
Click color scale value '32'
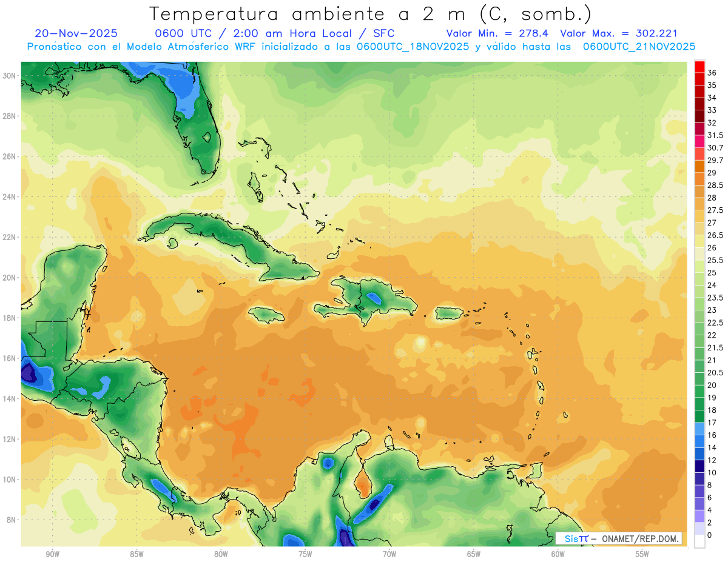tap(712, 123)
